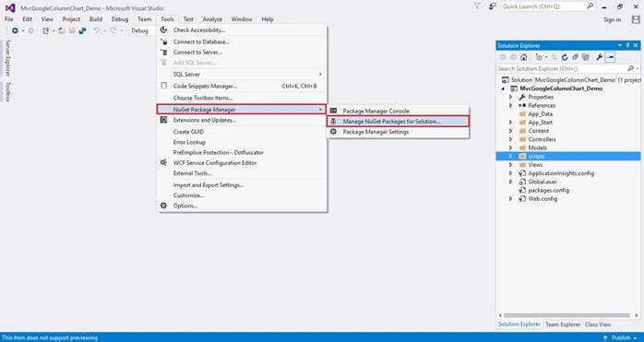
Task: Toggle Solution Explorer auto-hide pin
Action: pos(627,45)
